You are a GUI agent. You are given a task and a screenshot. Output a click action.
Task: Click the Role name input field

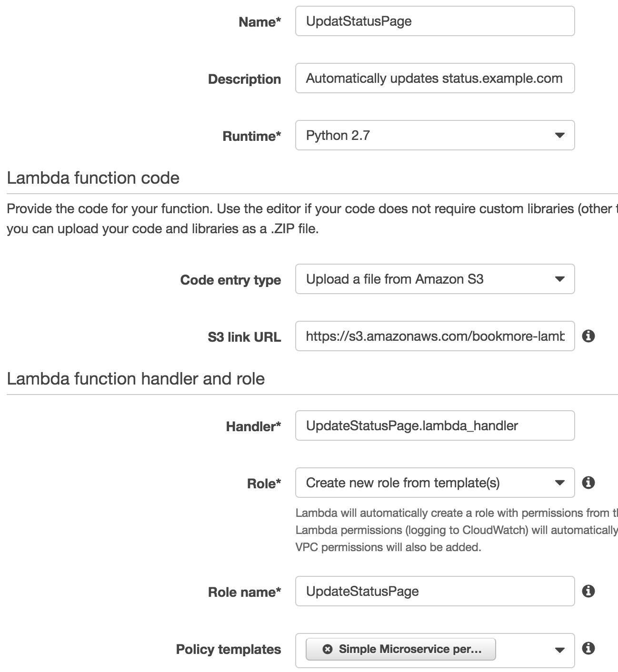435,591
